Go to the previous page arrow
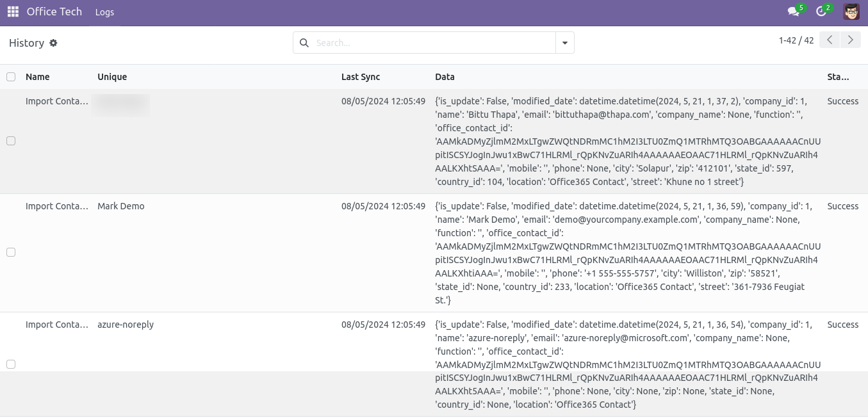Image resolution: width=868 pixels, height=418 pixels. tap(830, 40)
